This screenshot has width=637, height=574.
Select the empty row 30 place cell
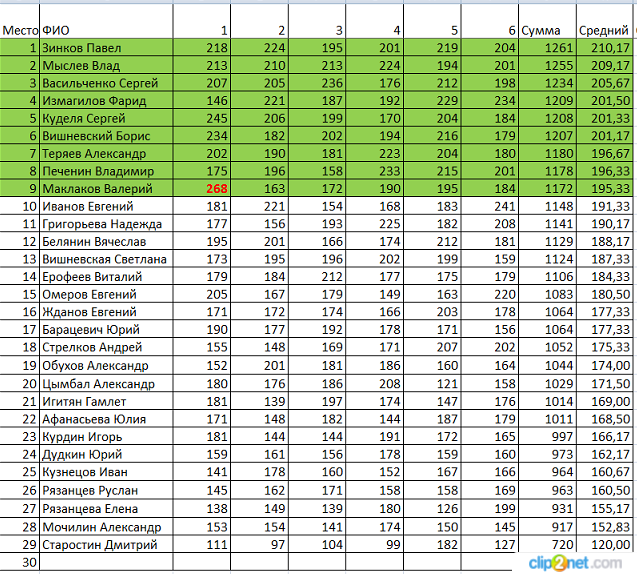pos(20,562)
